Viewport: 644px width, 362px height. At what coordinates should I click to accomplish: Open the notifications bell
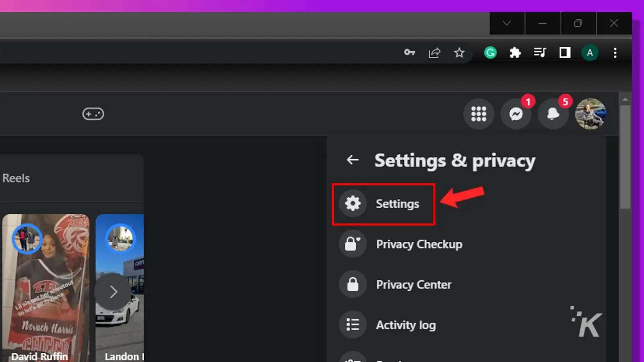point(553,114)
